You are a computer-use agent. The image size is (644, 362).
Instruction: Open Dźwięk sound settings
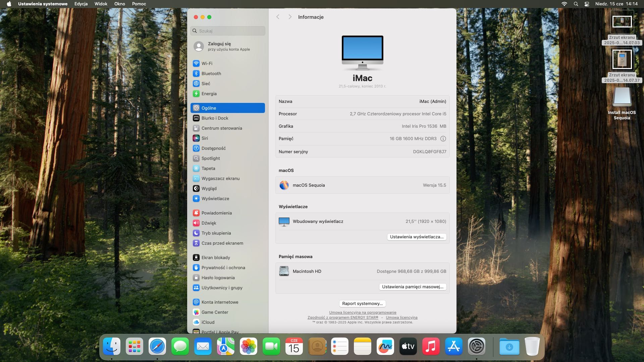(227, 223)
